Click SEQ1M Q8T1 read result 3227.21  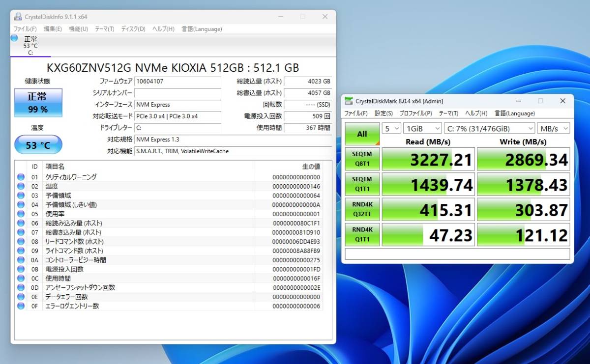(x=428, y=159)
